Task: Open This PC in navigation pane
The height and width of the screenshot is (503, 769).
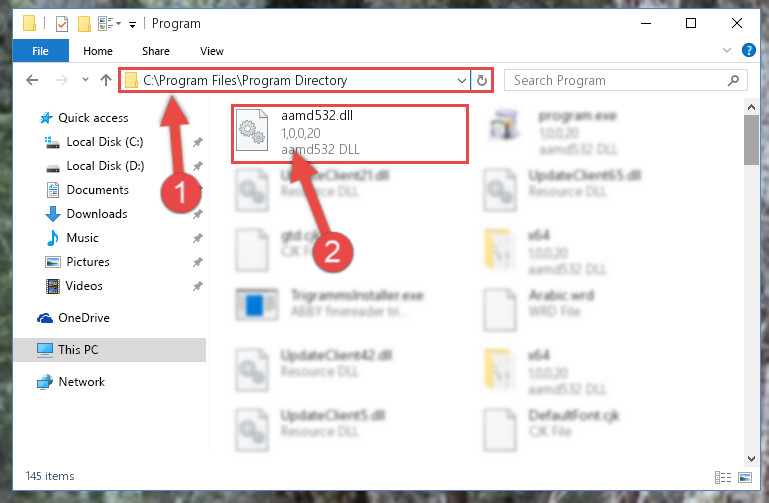Action: pyautogui.click(x=78, y=350)
